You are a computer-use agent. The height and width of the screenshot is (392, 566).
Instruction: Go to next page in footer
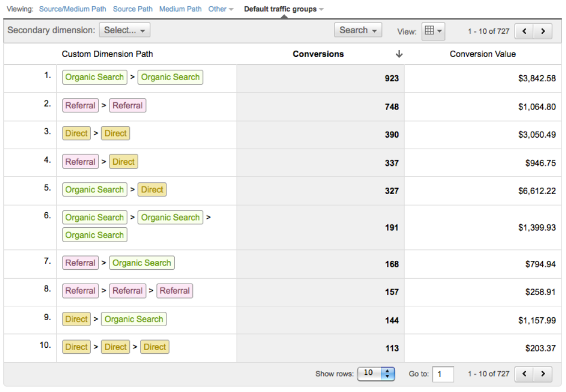(543, 374)
